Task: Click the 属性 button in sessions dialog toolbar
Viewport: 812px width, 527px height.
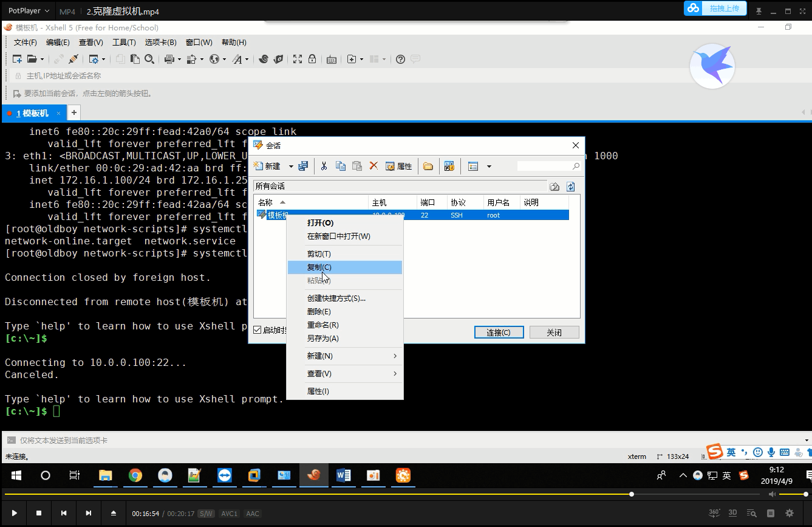Action: 399,166
